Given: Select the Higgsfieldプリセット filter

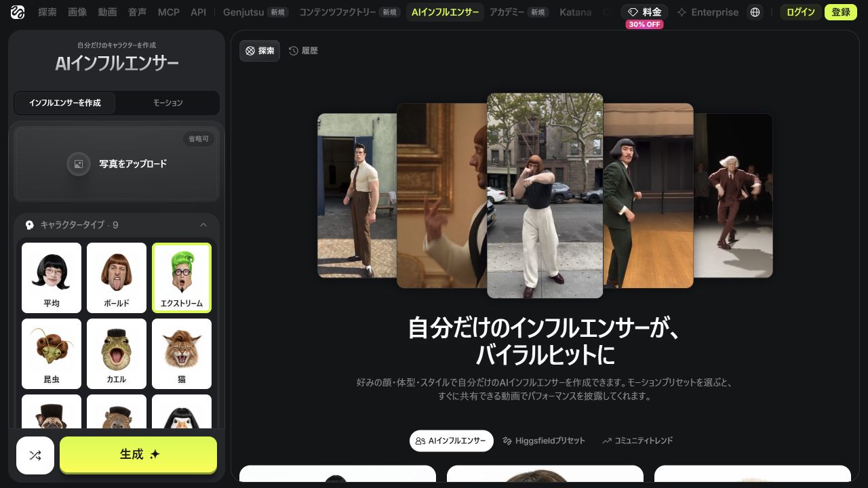Looking at the screenshot, I should tap(544, 441).
